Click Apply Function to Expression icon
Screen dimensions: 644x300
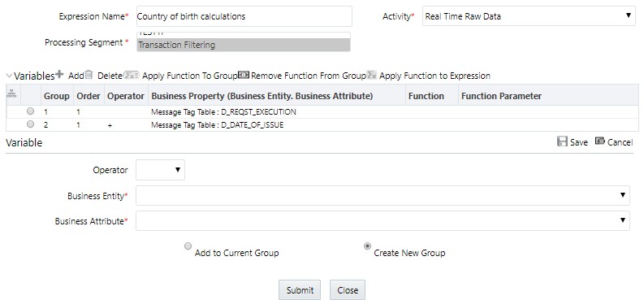click(371, 76)
